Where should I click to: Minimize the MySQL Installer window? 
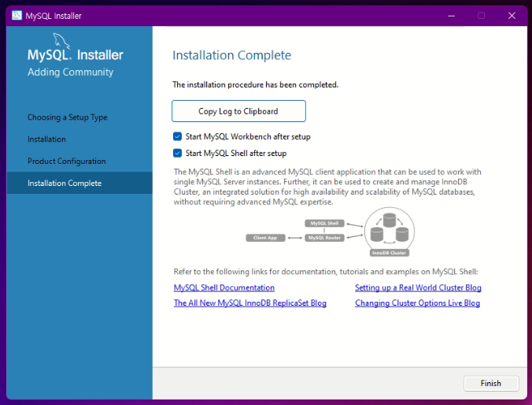pos(451,16)
